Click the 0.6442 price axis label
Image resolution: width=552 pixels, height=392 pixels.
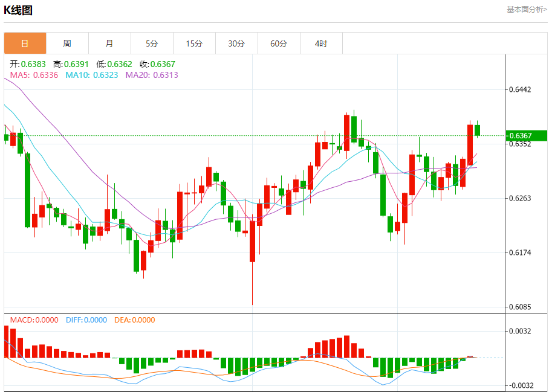pos(521,89)
